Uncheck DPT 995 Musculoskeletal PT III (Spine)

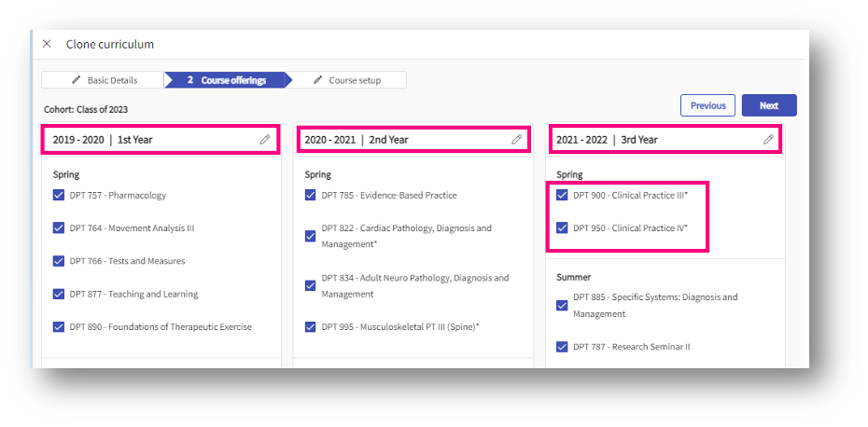point(311,327)
